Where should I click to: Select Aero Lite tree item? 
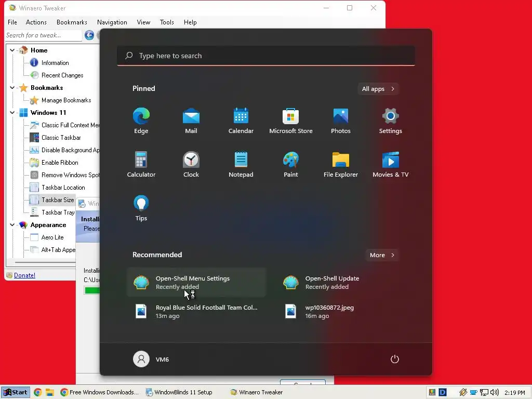[52, 237]
